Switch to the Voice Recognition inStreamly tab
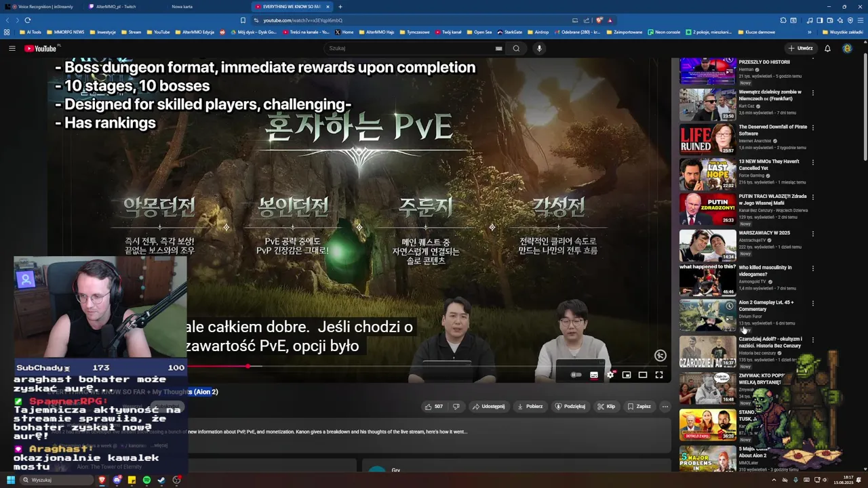This screenshot has height=488, width=868. tap(42, 6)
